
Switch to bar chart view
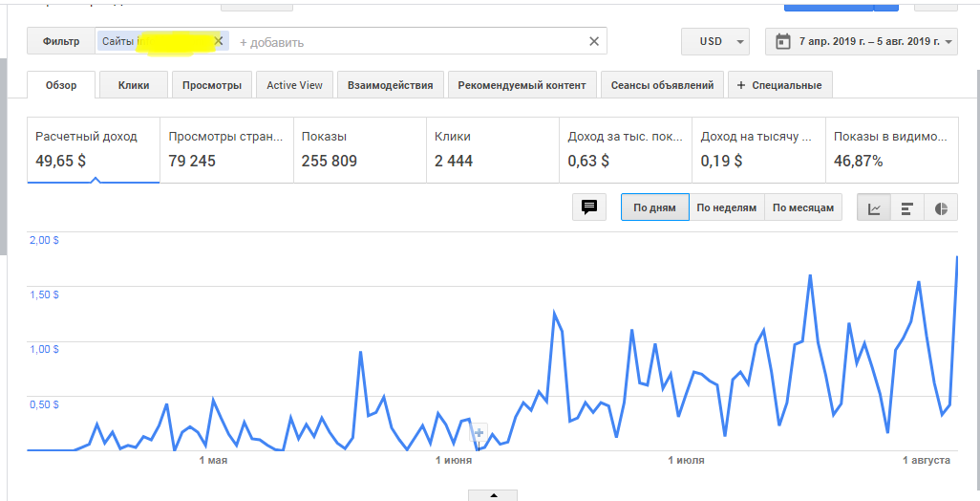point(906,207)
